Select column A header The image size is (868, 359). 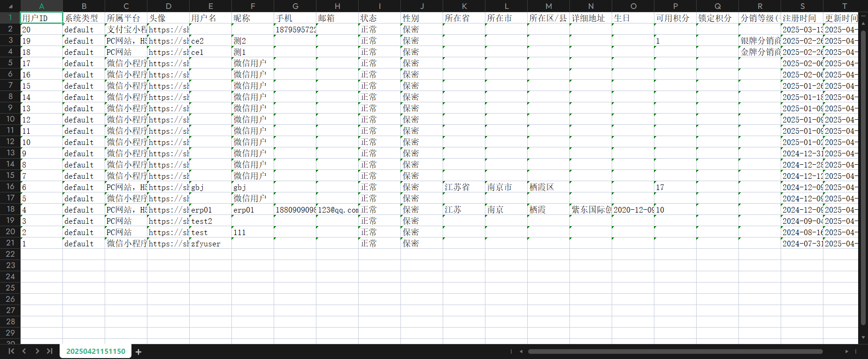[x=41, y=6]
